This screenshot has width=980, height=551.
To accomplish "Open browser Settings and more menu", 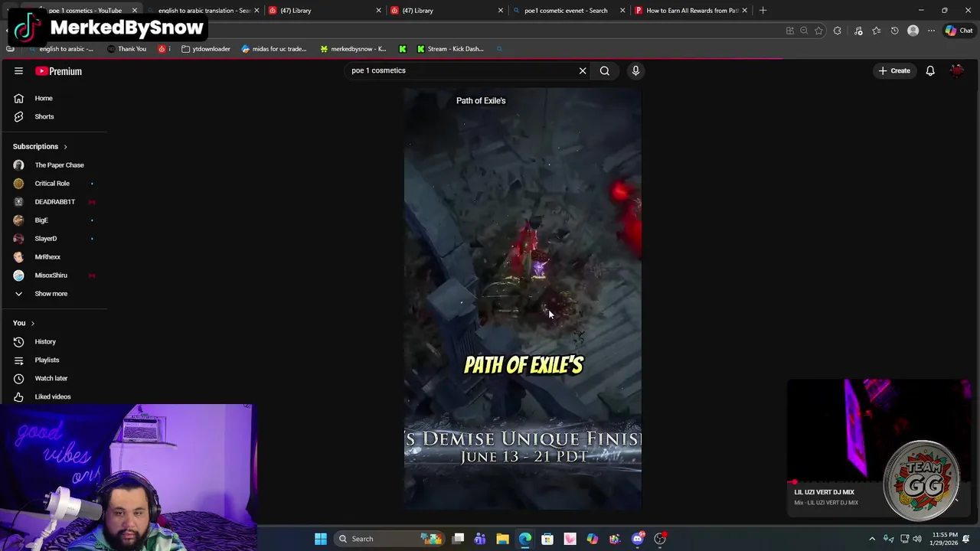I will 931,31.
